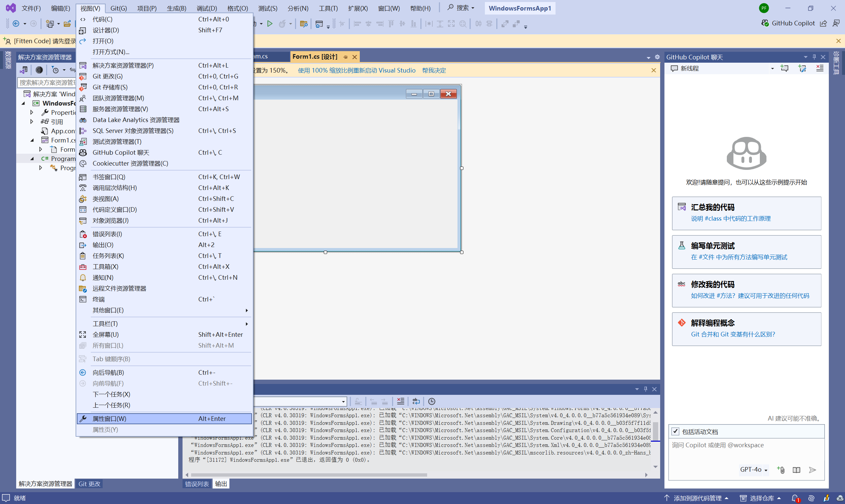Viewport: 845px width, 504px height.
Task: Switch to the Git Changes bottom tab
Action: 89,484
